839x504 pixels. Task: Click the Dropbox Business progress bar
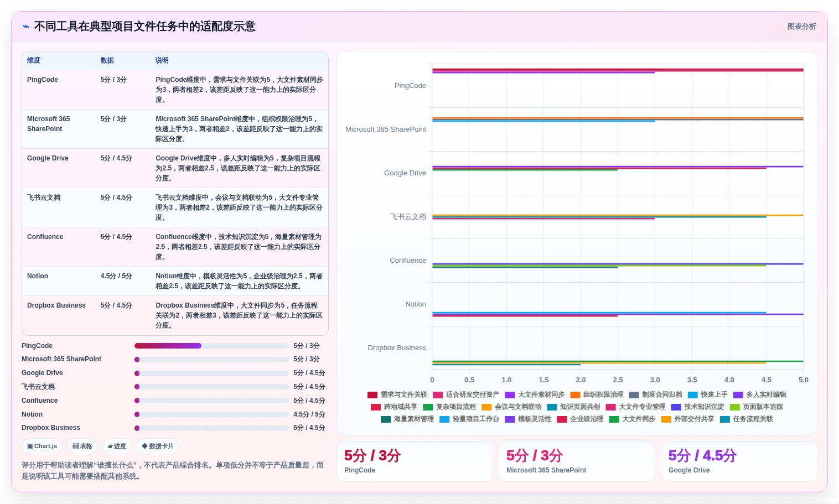(x=211, y=428)
